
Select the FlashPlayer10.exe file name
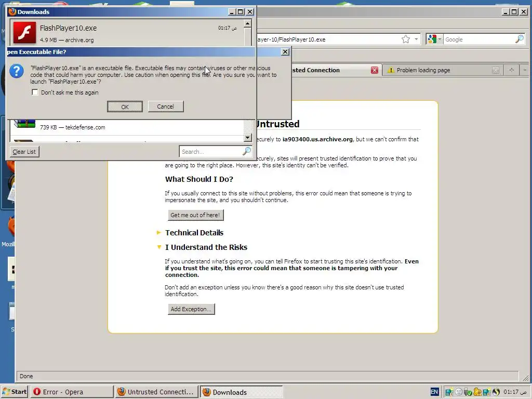pyautogui.click(x=68, y=28)
